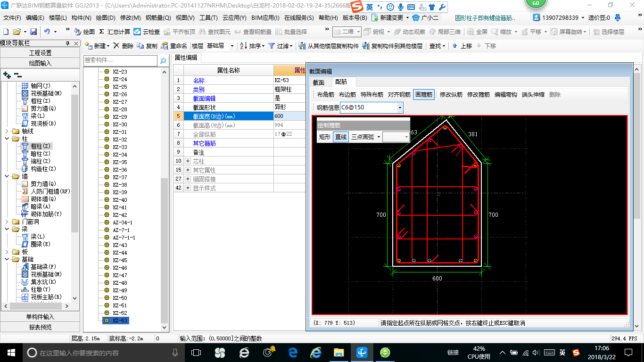
Task: Expand the 锚固搭接 property row
Action: click(188, 179)
